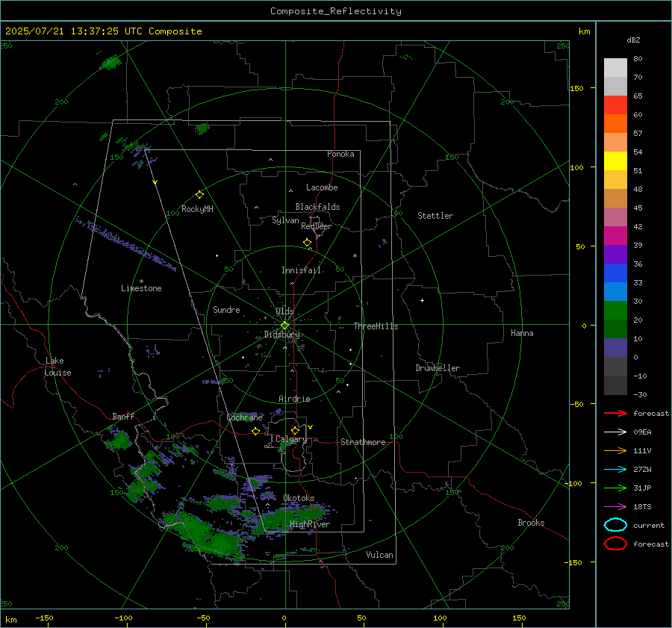Click the Cochrane town label
The image size is (672, 628).
pyautogui.click(x=244, y=417)
